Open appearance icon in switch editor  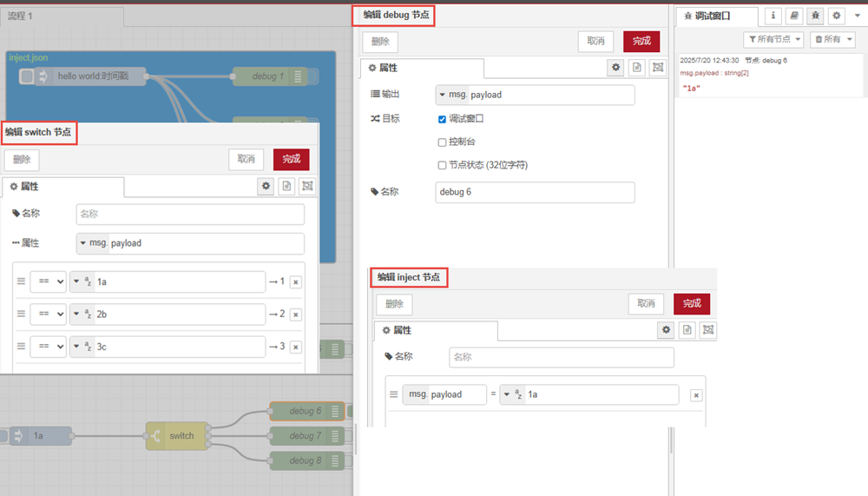point(307,186)
